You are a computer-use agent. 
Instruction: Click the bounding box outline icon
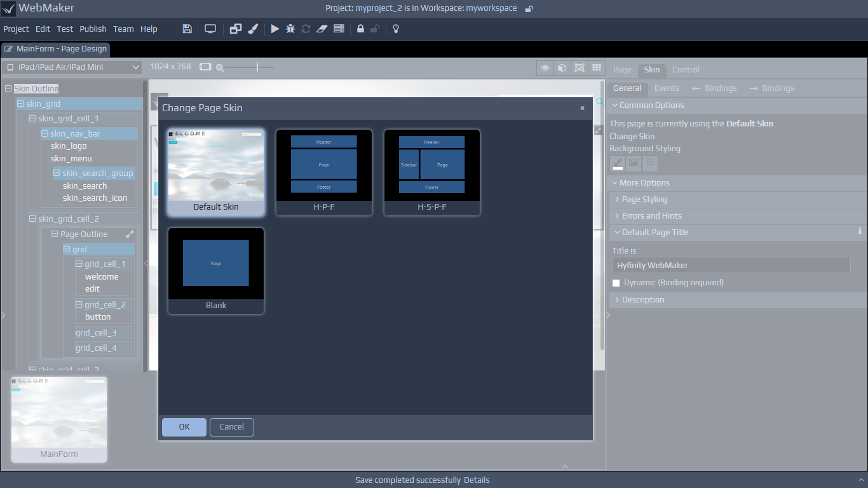pos(579,67)
